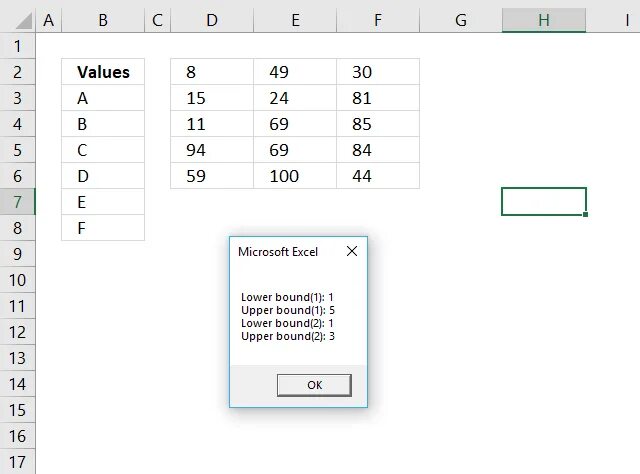The width and height of the screenshot is (640, 474).
Task: Select cell with letter A in column B
Action: (103, 98)
